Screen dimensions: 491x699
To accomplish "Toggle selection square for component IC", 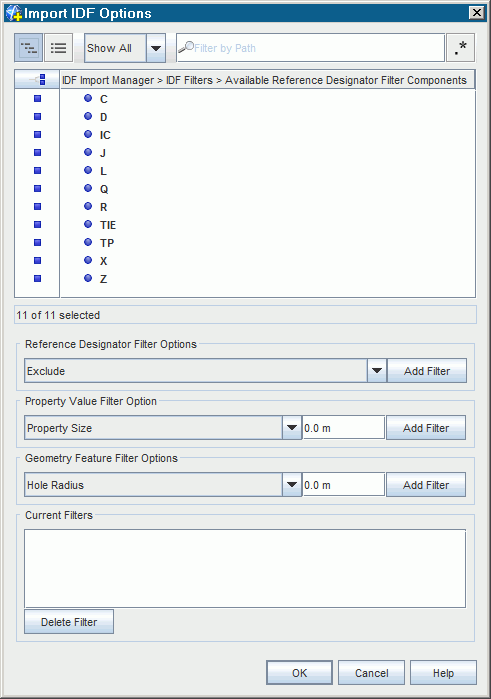I will point(37,135).
